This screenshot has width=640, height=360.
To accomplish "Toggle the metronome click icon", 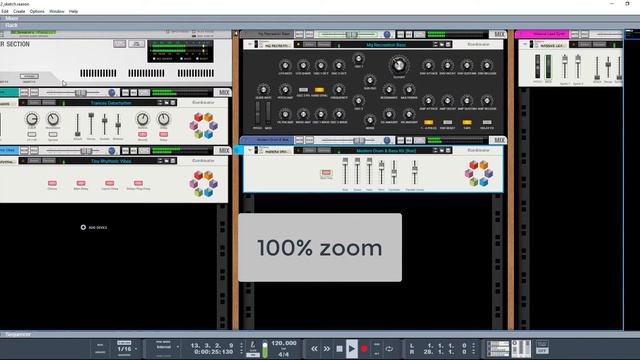I will coord(253,345).
